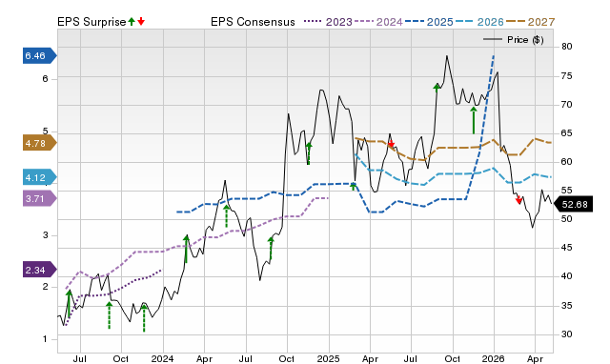Click the 2024 x-axis year label

click(163, 358)
